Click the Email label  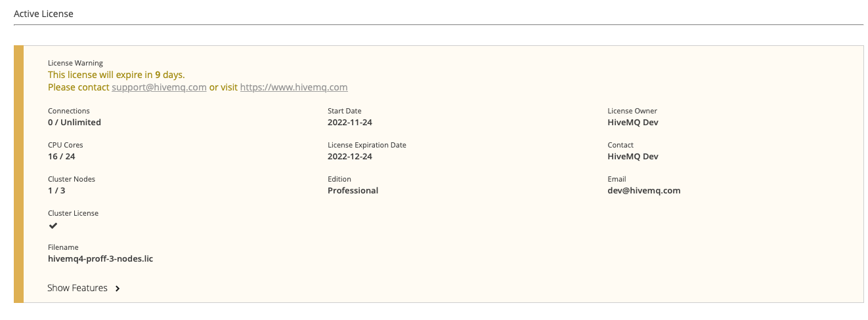(617, 179)
